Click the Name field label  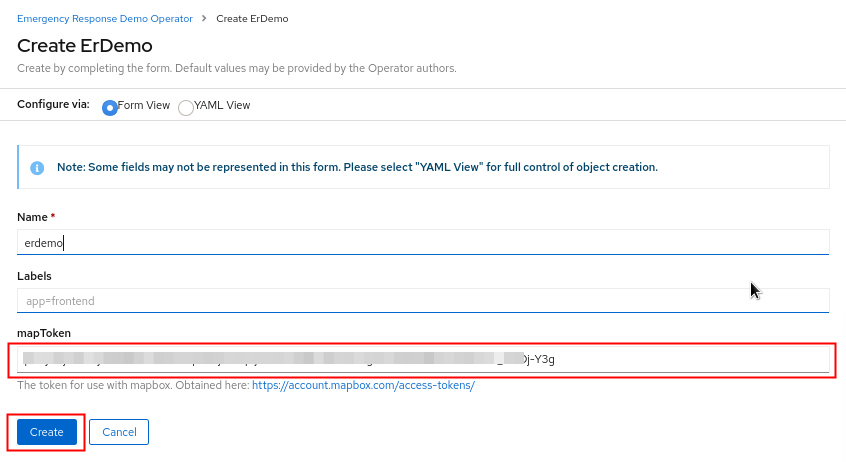32,217
